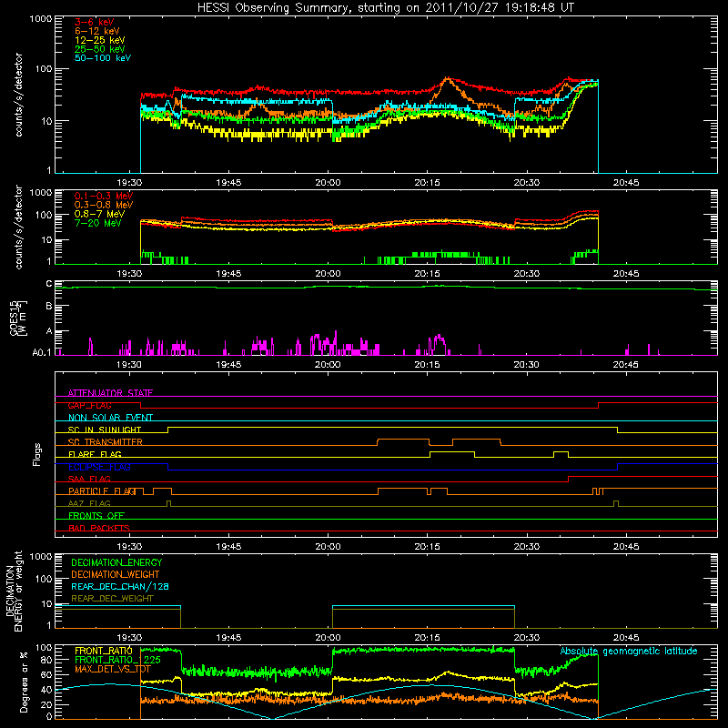Click 19:45 tick under the MeV panel
728x728 pixels.
[x=228, y=274]
